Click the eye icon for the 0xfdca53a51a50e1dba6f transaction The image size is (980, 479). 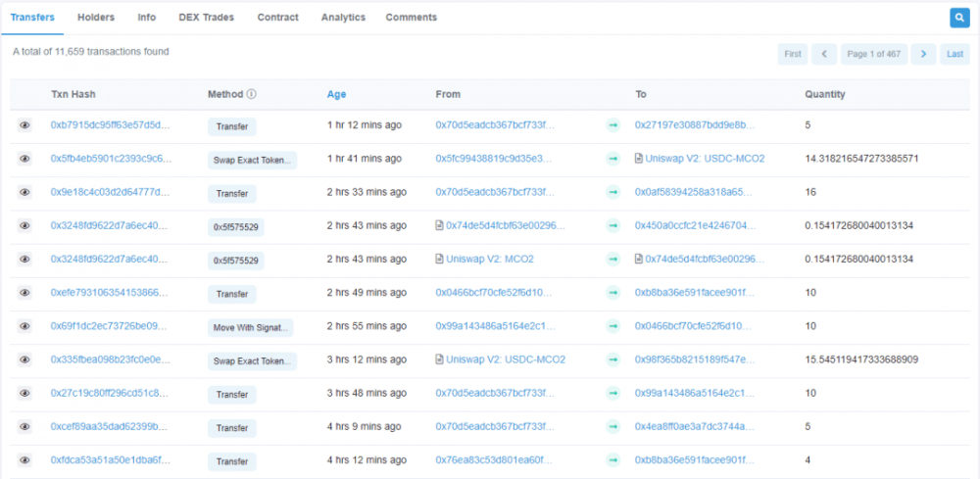point(25,460)
